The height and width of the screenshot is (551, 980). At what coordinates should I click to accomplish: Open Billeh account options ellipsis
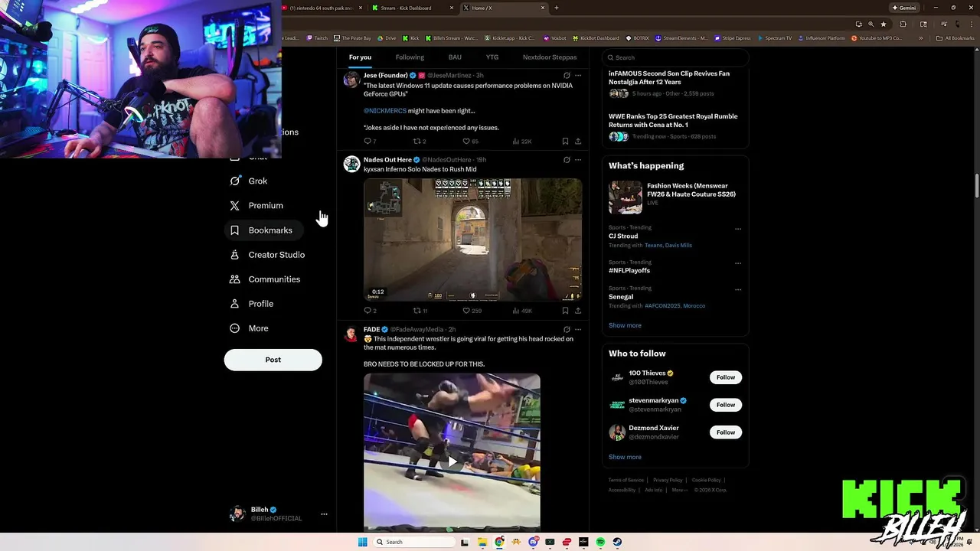[x=324, y=514]
